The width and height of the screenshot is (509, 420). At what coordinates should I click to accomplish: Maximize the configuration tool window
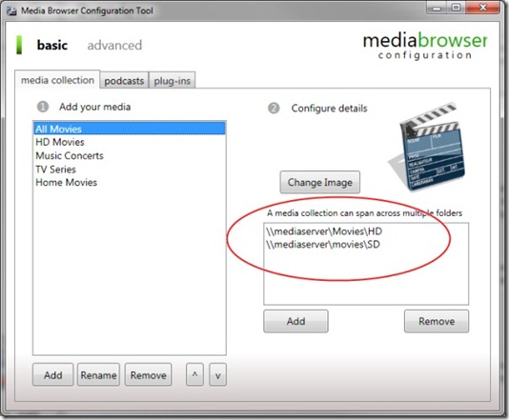tap(456, 8)
